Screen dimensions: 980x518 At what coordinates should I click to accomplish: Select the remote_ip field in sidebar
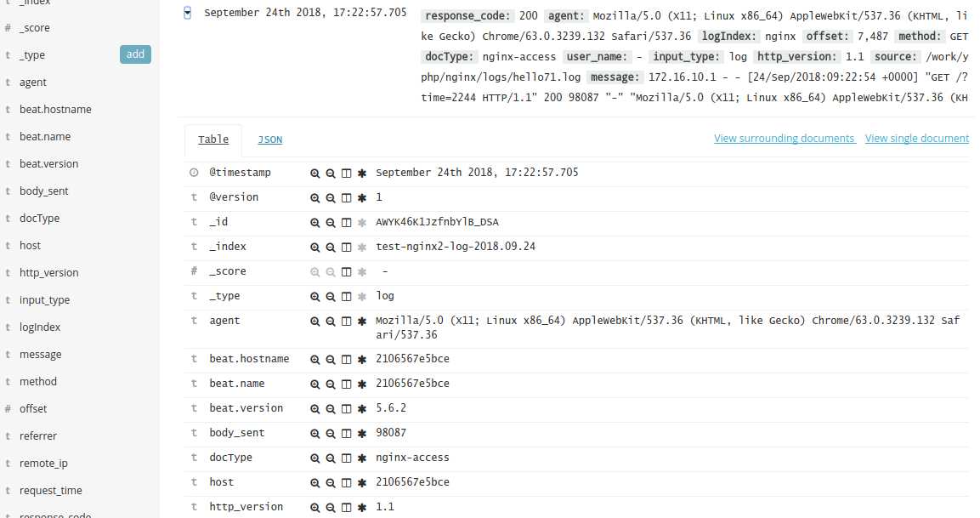(x=43, y=463)
